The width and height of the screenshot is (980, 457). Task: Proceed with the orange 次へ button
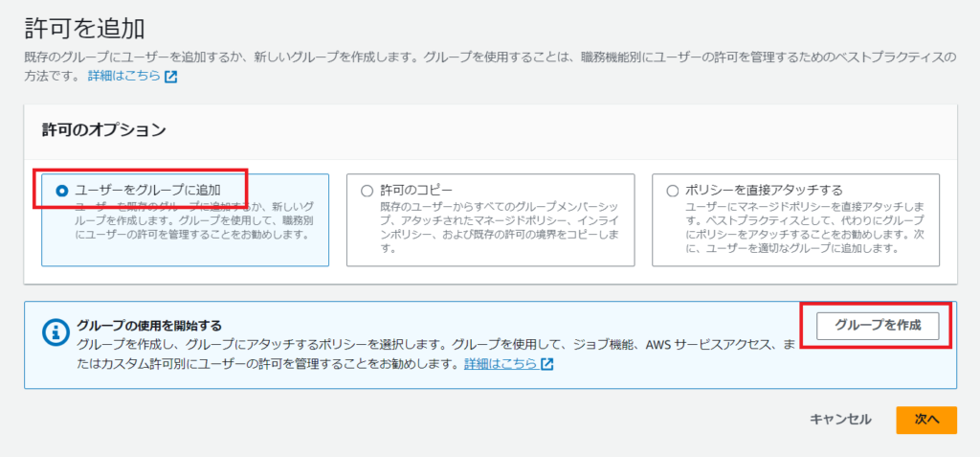(x=925, y=420)
